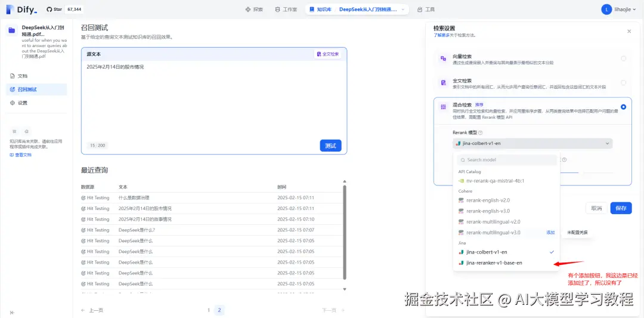Choose jina-reranker-v1-base-en model
The height and width of the screenshot is (318, 644).
click(506, 263)
